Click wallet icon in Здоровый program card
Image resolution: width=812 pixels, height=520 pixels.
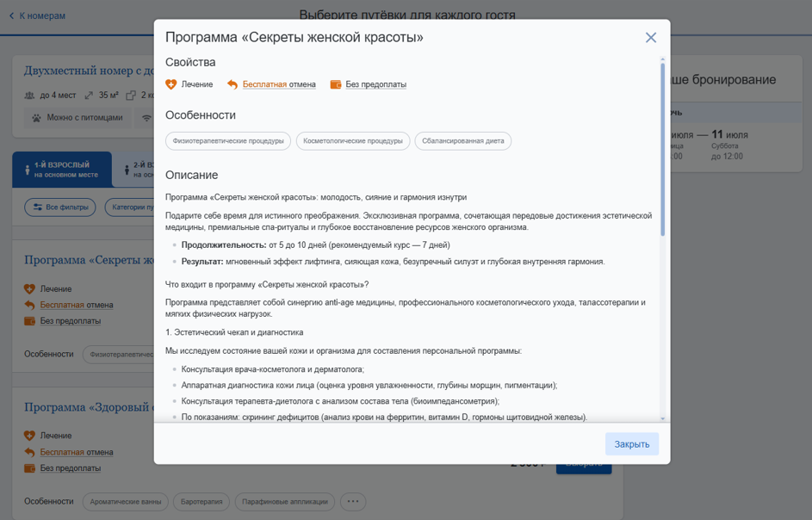click(x=29, y=468)
